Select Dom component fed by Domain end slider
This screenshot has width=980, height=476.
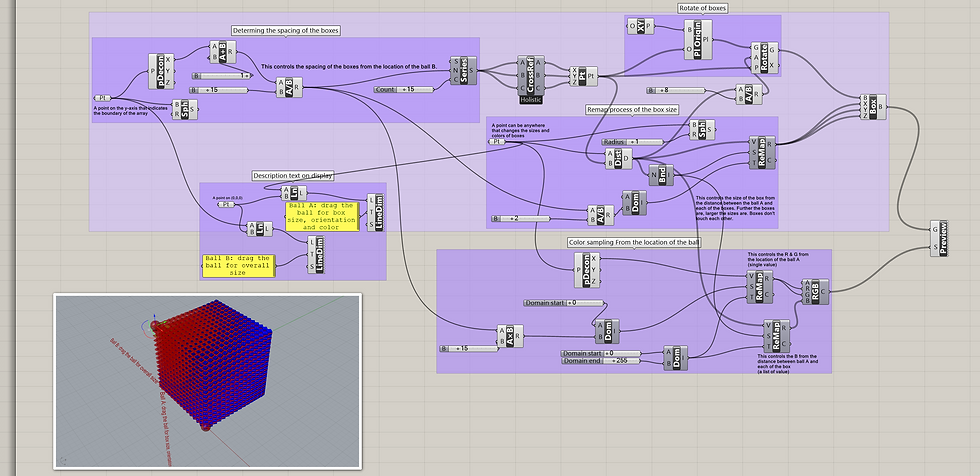click(675, 357)
